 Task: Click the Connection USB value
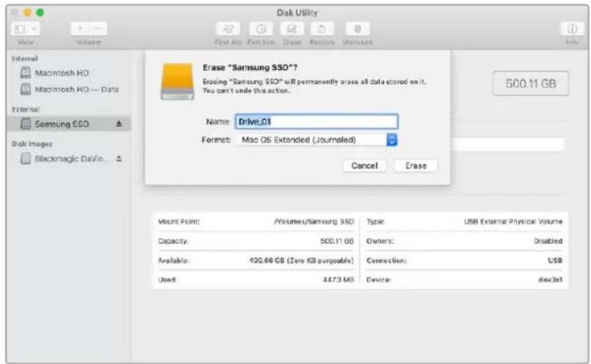point(555,260)
